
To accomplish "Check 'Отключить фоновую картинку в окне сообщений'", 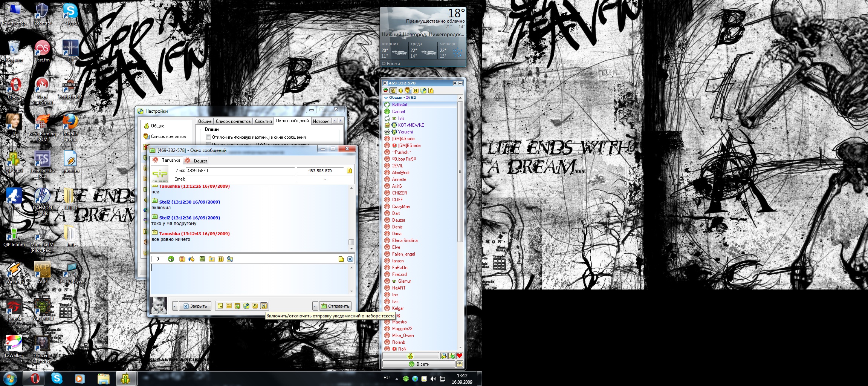I will tap(208, 137).
